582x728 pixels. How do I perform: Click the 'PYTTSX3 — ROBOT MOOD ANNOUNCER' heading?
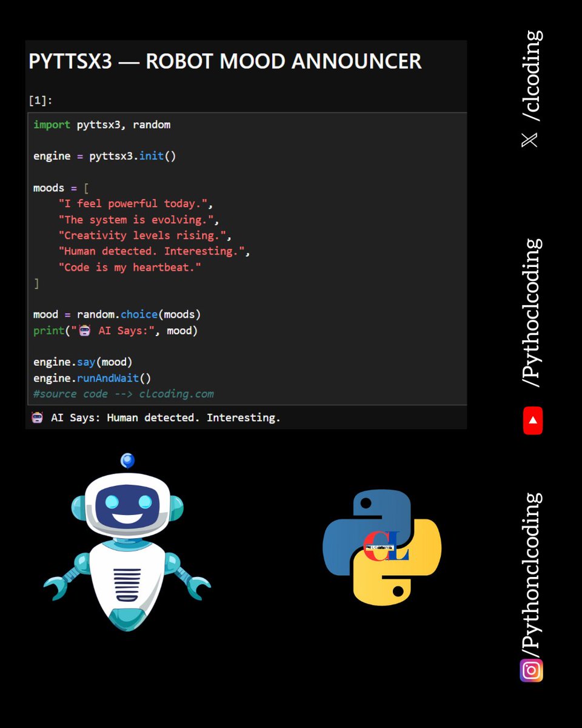pyautogui.click(x=225, y=61)
